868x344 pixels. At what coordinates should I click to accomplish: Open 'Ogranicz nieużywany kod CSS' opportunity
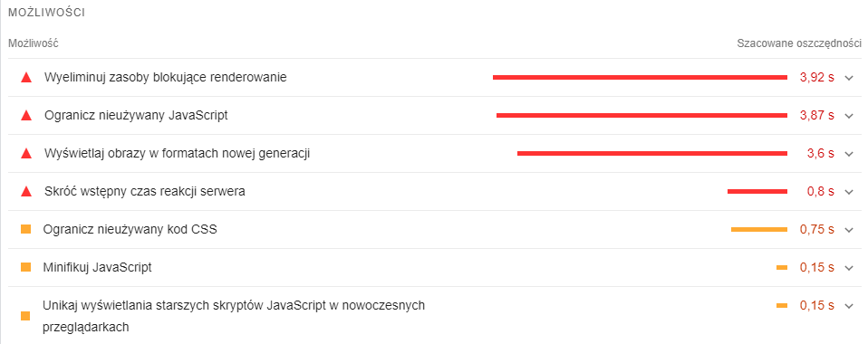[130, 229]
